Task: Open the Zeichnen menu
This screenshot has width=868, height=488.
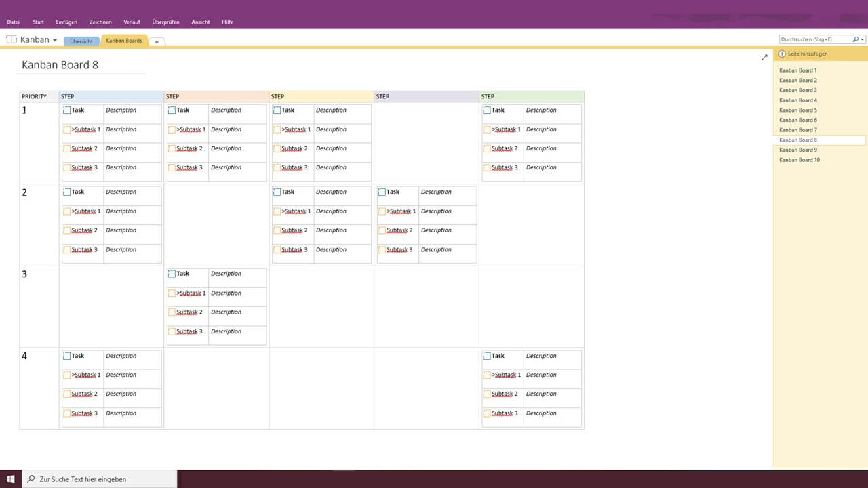Action: pyautogui.click(x=100, y=22)
